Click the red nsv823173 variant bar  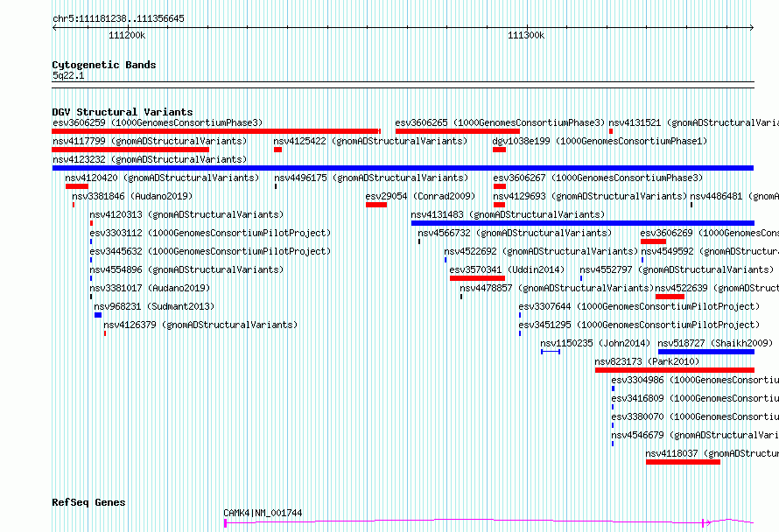pos(675,370)
